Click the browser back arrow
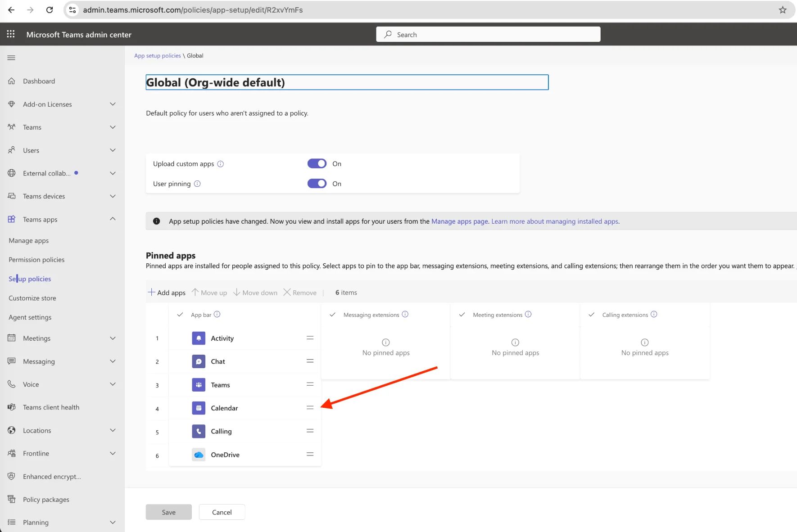797x532 pixels. click(11, 10)
